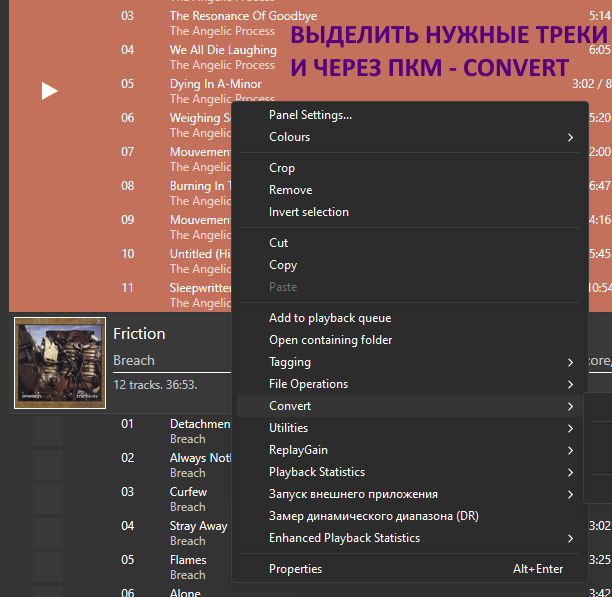This screenshot has width=612, height=597.
Task: Expand the Utilities submenu
Action: (288, 428)
